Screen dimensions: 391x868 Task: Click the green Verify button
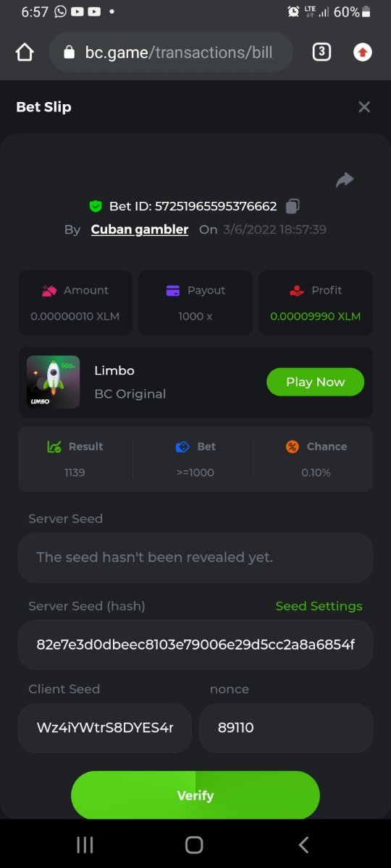click(x=195, y=795)
